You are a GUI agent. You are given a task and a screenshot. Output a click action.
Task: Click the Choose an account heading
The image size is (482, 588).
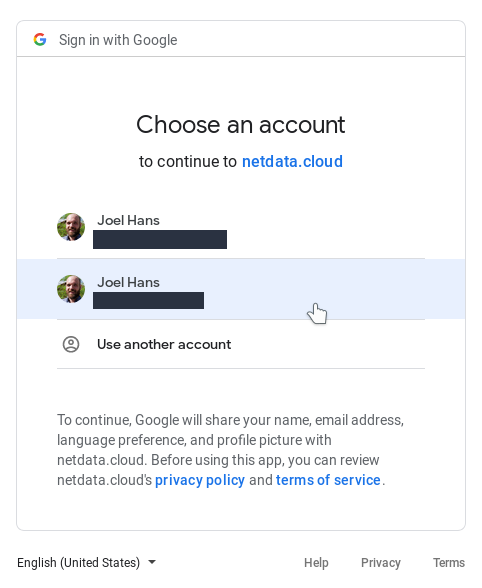pos(241,124)
